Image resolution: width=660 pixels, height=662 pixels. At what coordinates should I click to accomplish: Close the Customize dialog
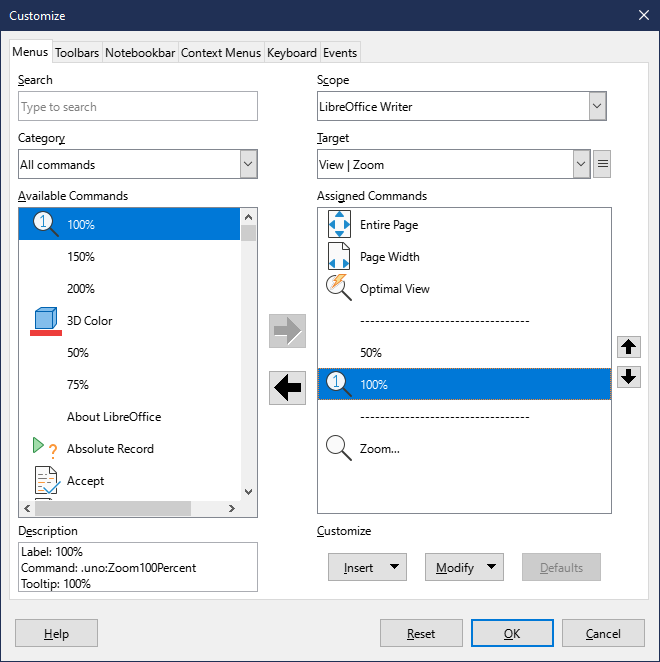pos(644,16)
